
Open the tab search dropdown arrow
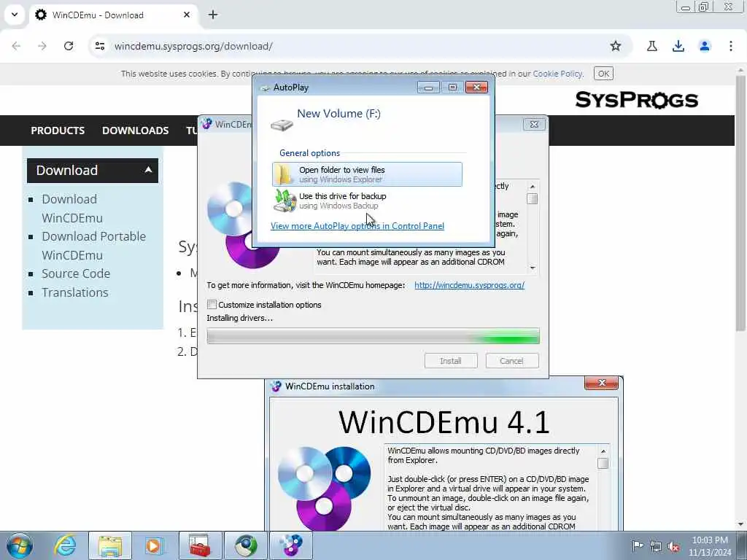click(15, 15)
